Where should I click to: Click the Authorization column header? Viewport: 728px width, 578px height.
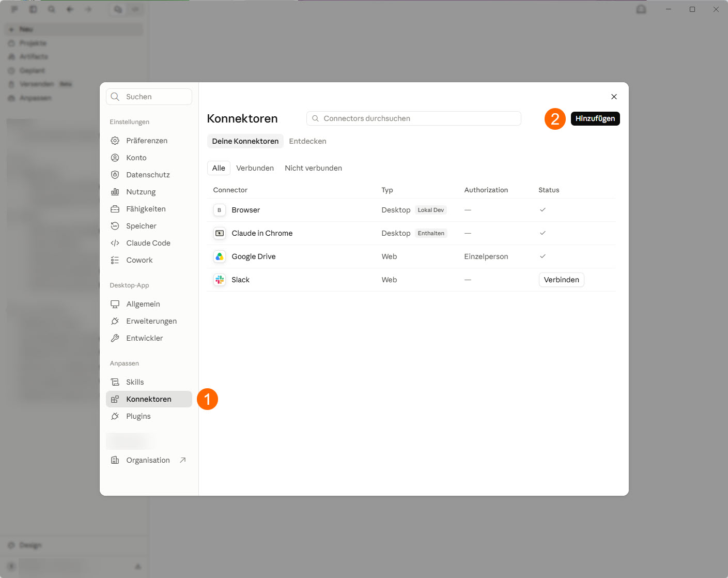pyautogui.click(x=486, y=190)
